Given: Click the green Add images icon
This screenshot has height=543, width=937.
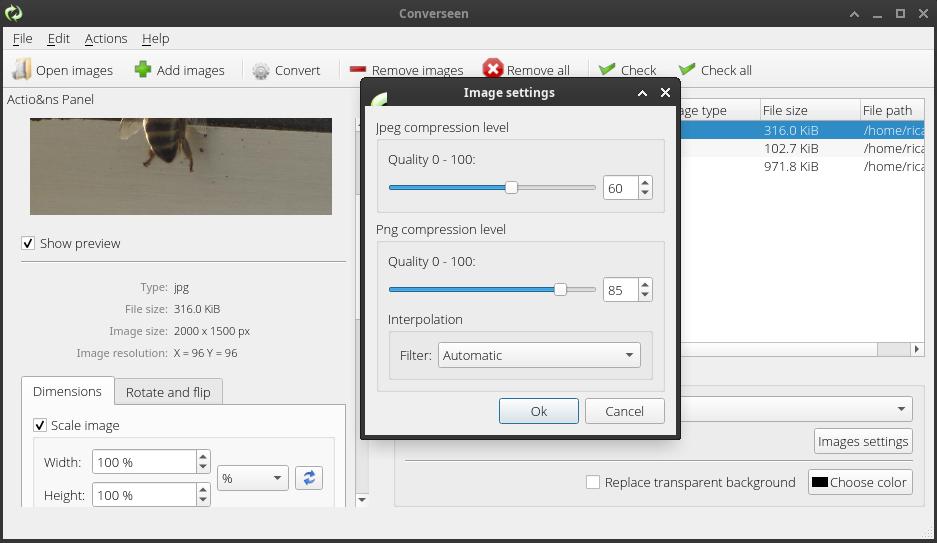Looking at the screenshot, I should click(143, 70).
